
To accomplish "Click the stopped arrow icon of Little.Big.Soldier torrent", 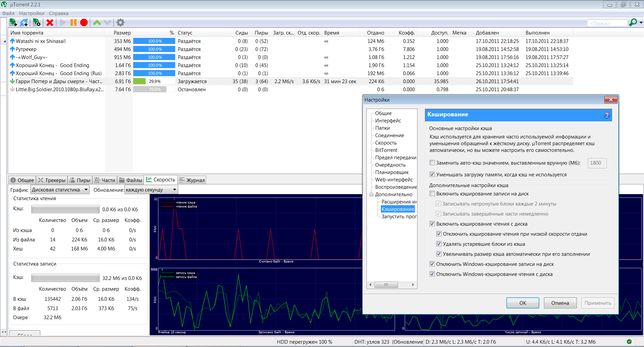I will 12,89.
